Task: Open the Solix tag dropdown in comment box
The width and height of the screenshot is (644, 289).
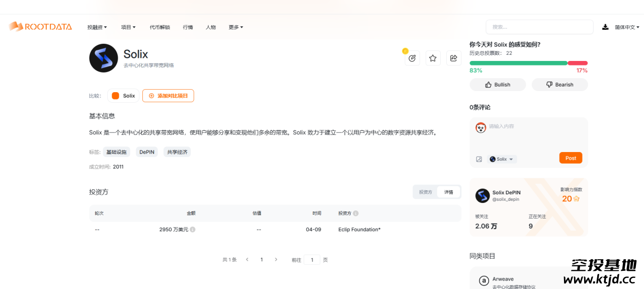Action: 502,159
